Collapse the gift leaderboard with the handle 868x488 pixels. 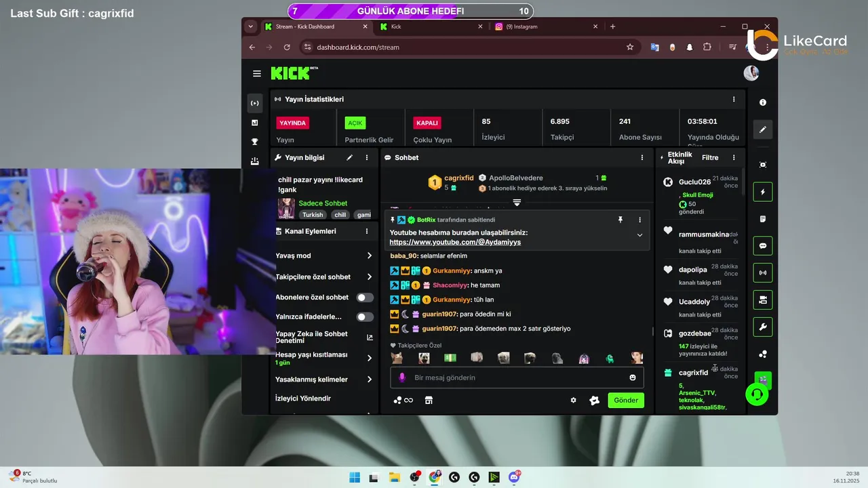pyautogui.click(x=517, y=203)
